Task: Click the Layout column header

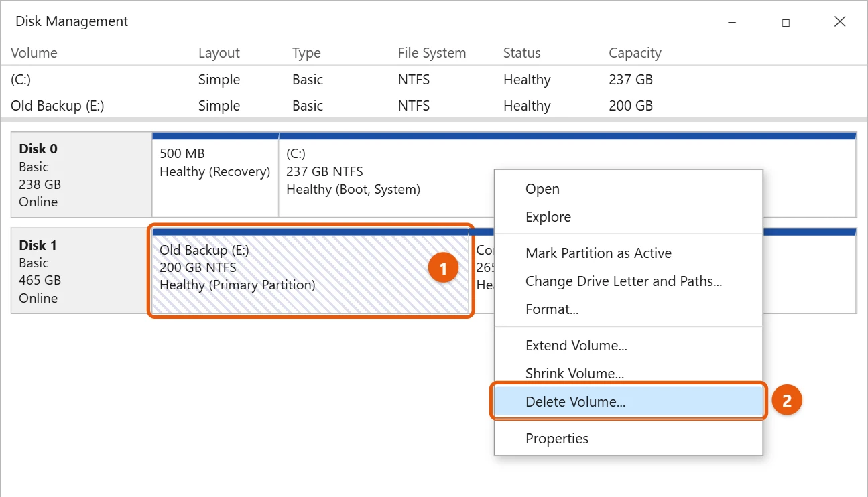Action: coord(219,53)
